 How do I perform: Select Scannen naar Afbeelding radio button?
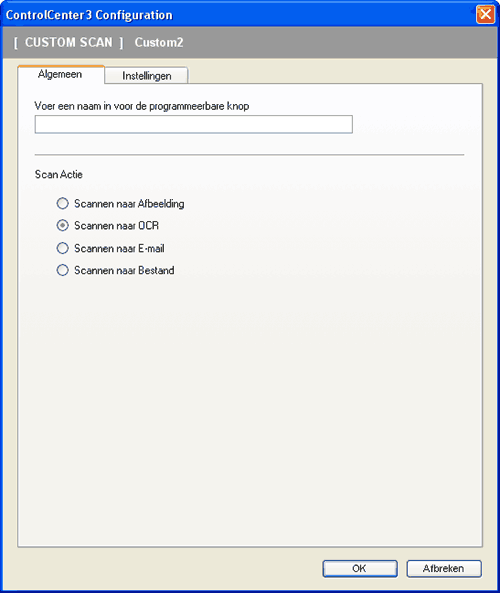(62, 203)
